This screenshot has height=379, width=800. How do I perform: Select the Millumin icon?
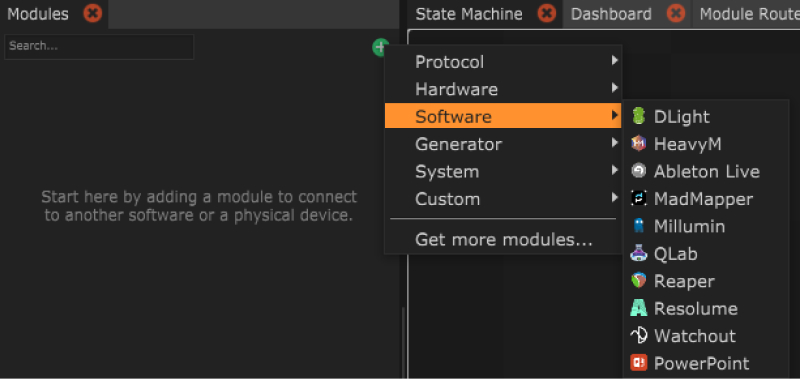[x=638, y=226]
